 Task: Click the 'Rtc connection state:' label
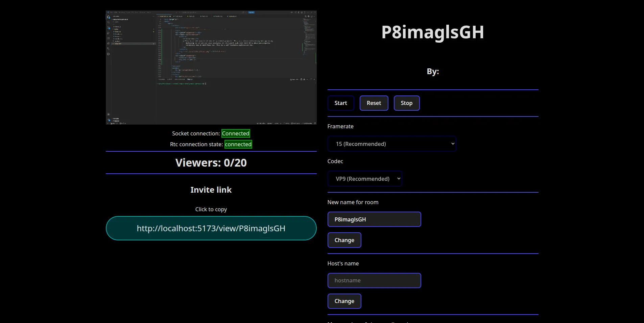196,144
